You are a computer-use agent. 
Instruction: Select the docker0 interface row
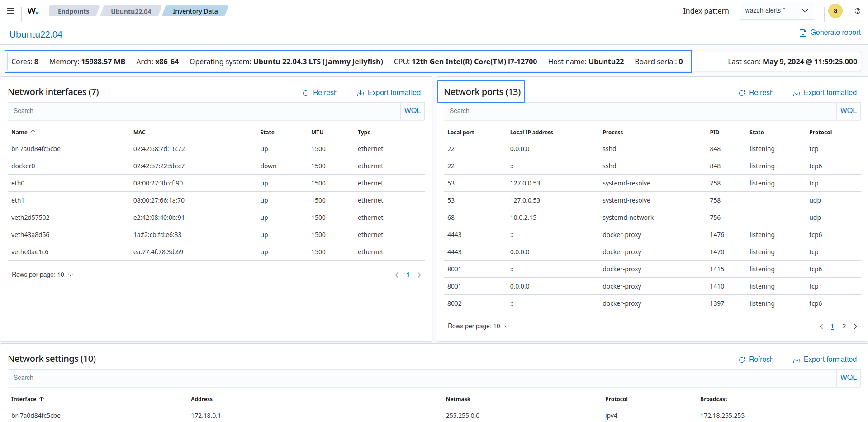pyautogui.click(x=216, y=166)
